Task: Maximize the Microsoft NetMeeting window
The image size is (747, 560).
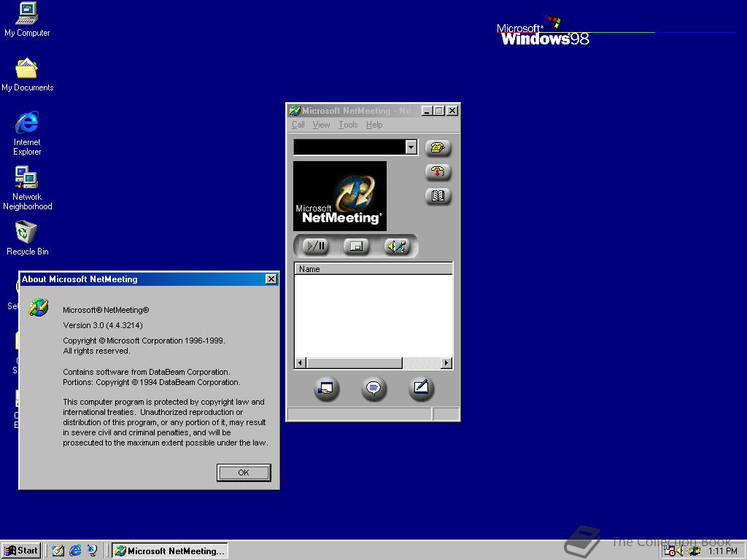Action: (439, 111)
